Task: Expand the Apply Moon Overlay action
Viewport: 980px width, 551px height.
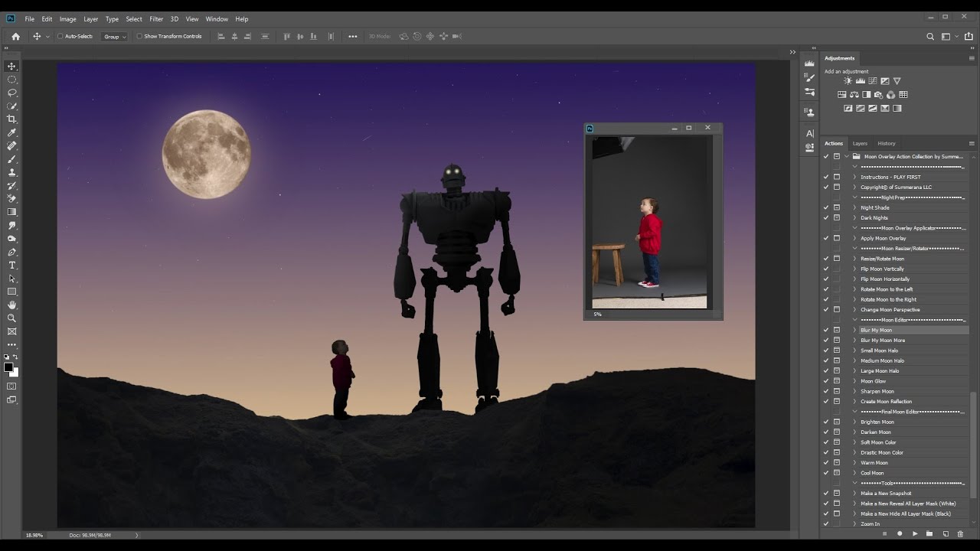Action: pyautogui.click(x=855, y=238)
